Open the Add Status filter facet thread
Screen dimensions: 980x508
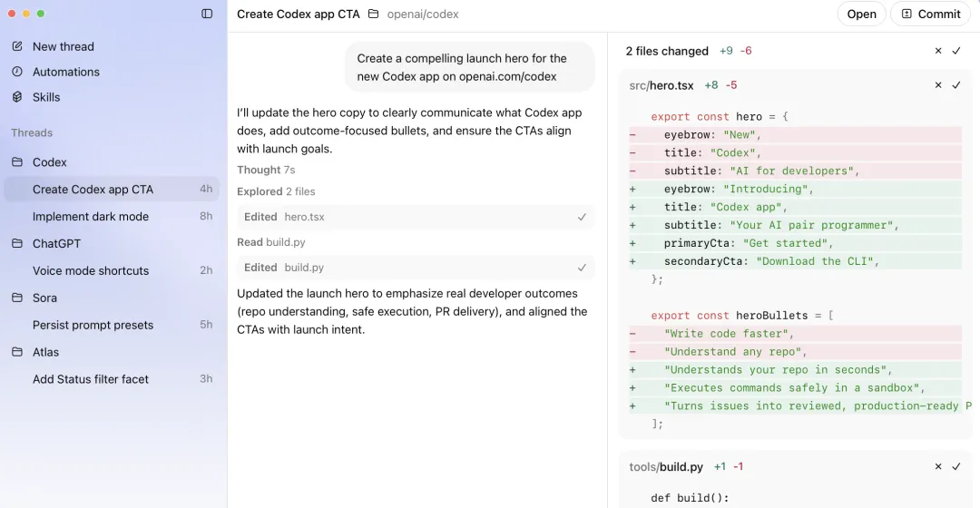tap(91, 379)
